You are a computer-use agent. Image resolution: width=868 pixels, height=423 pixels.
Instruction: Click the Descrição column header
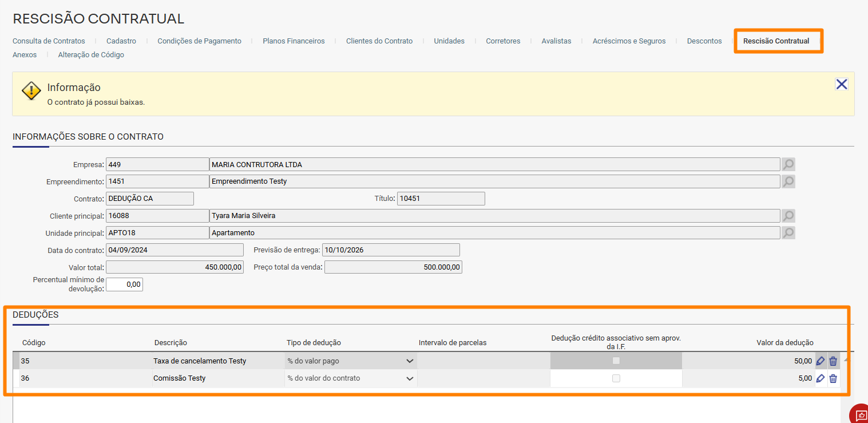pyautogui.click(x=171, y=343)
